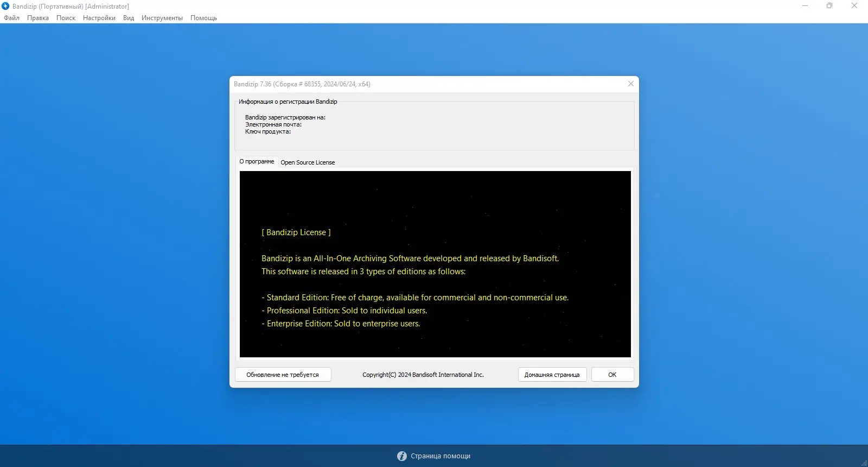
Task: Click the Bandizip app icon in title bar
Action: point(5,6)
